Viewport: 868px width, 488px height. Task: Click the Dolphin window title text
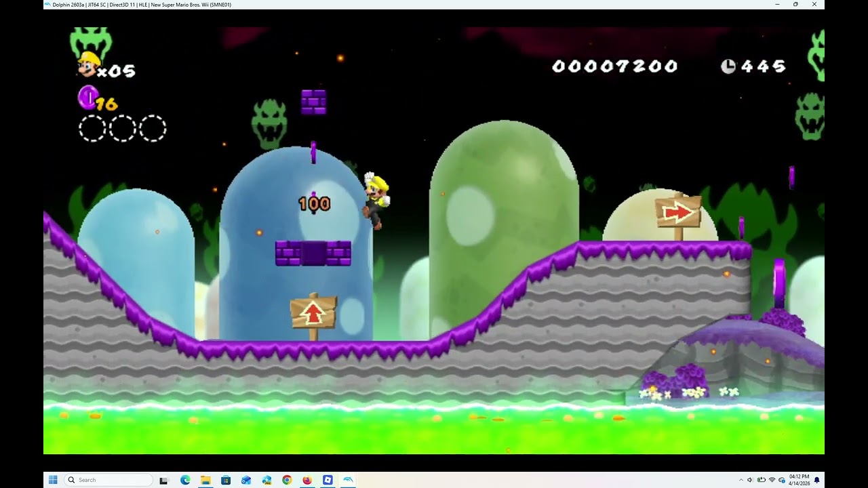pyautogui.click(x=142, y=5)
